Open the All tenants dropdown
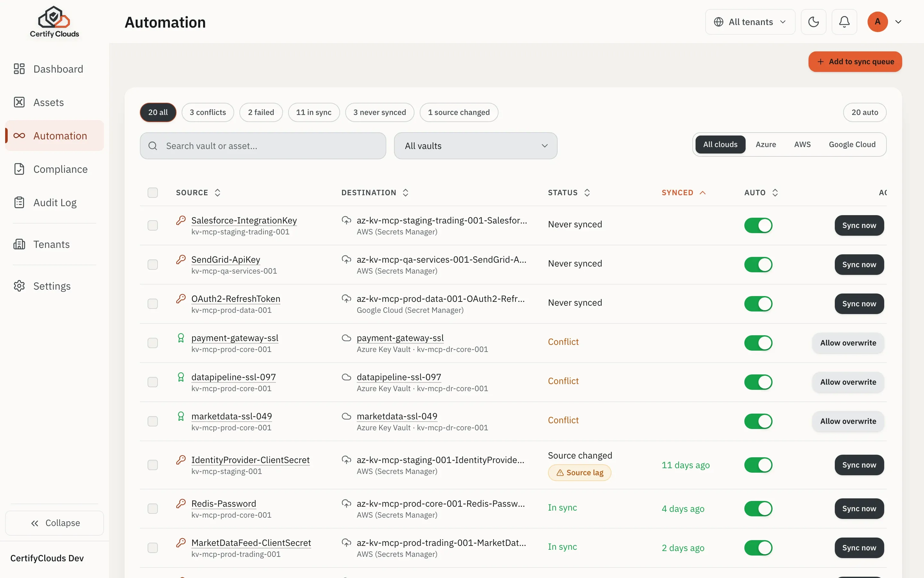 (x=750, y=22)
